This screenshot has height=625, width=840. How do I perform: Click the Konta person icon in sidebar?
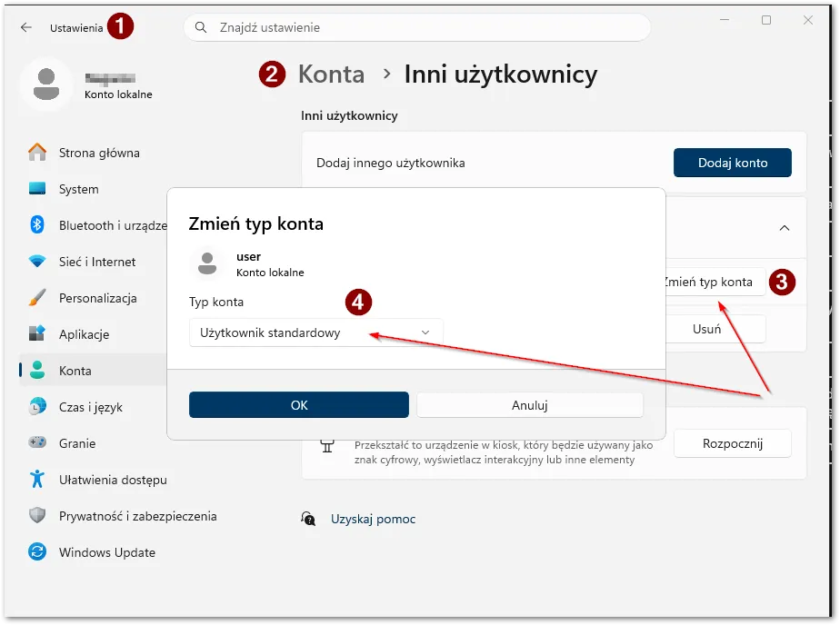pyautogui.click(x=37, y=371)
